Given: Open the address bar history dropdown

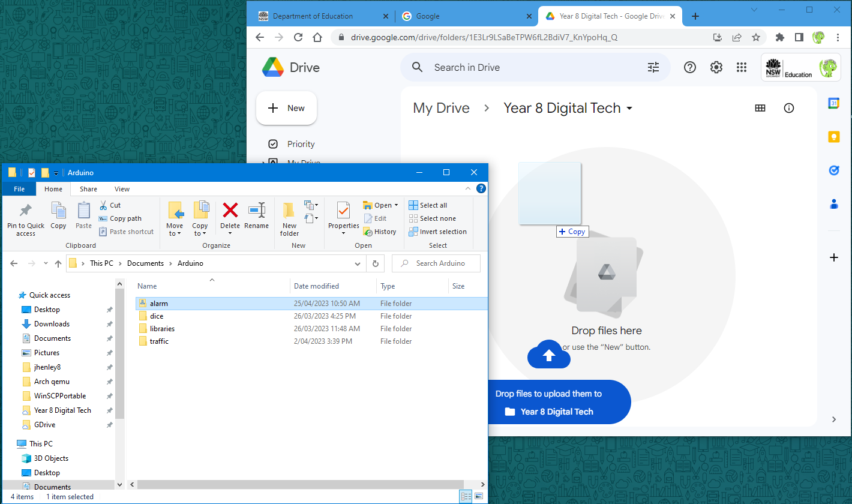Looking at the screenshot, I should (358, 263).
